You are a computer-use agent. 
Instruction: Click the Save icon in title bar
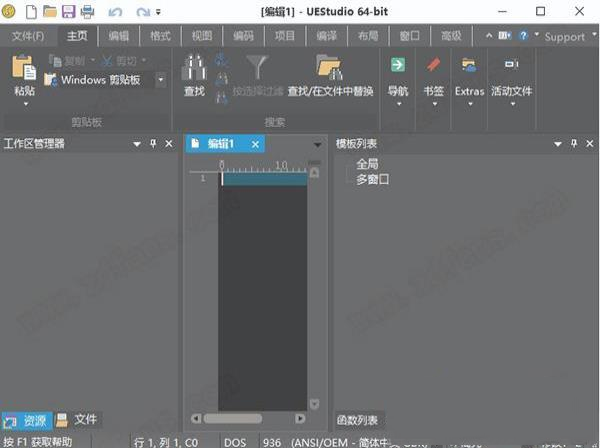tap(68, 12)
